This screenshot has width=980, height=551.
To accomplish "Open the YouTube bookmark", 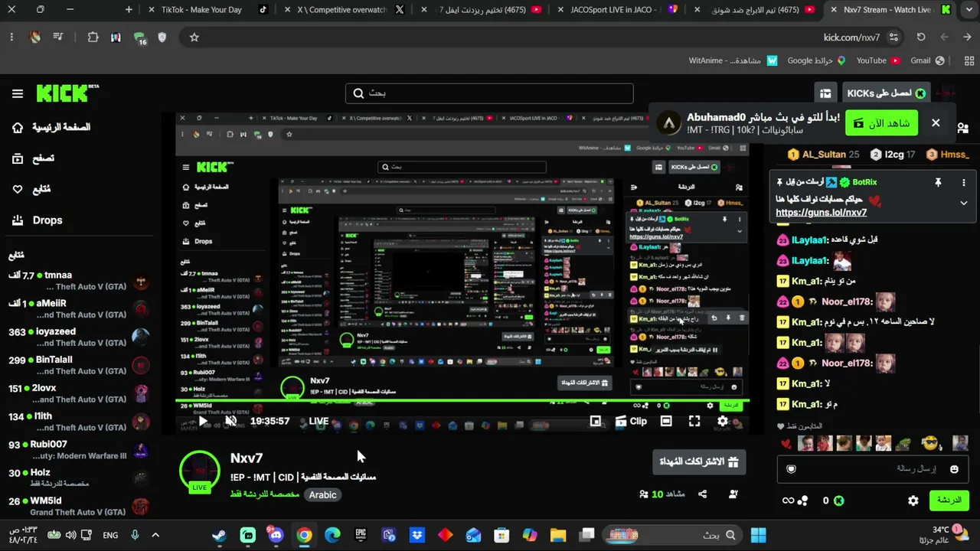I will click(x=877, y=60).
